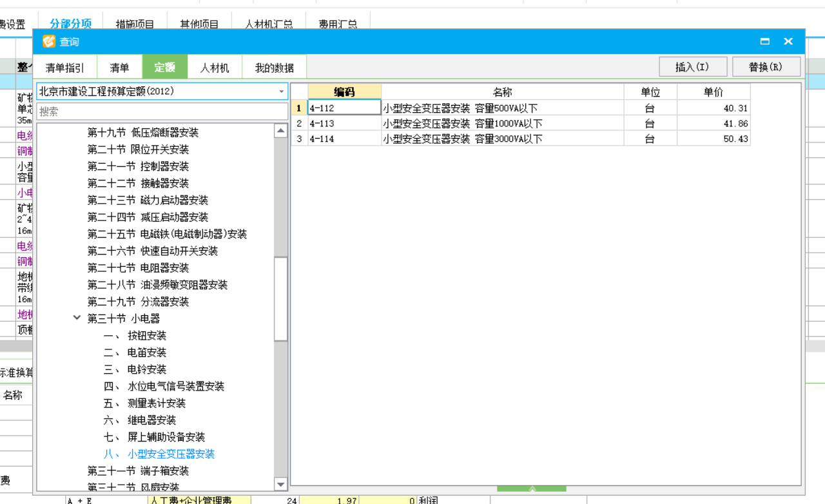Viewport: 825px width, 504px height.
Task: Open 分部分项 tab in main window
Action: pyautogui.click(x=70, y=23)
